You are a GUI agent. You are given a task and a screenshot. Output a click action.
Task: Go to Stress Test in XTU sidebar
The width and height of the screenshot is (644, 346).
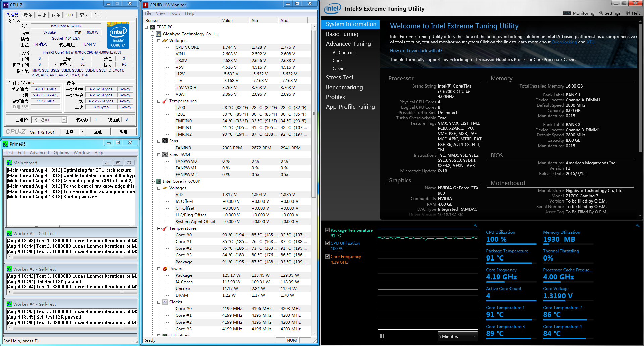click(x=339, y=77)
